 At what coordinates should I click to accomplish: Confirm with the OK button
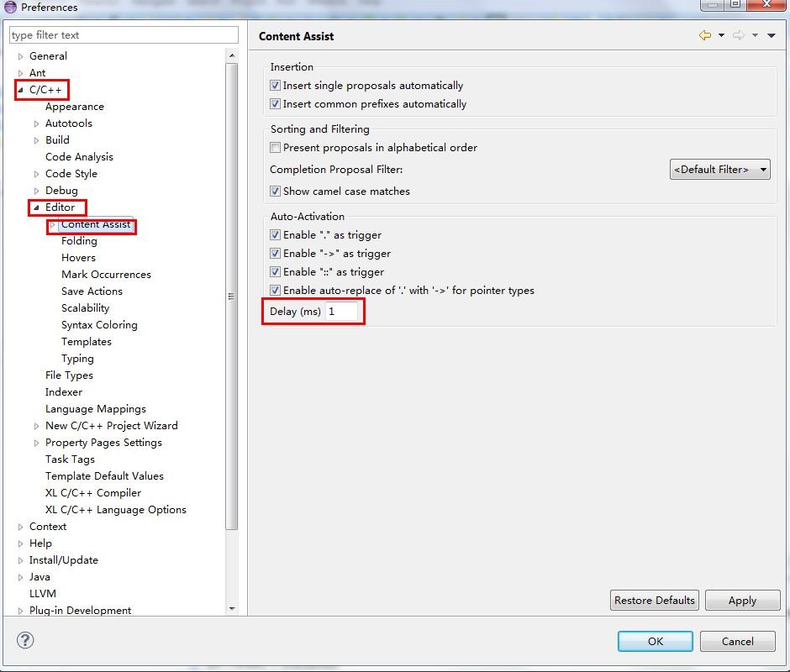point(656,641)
